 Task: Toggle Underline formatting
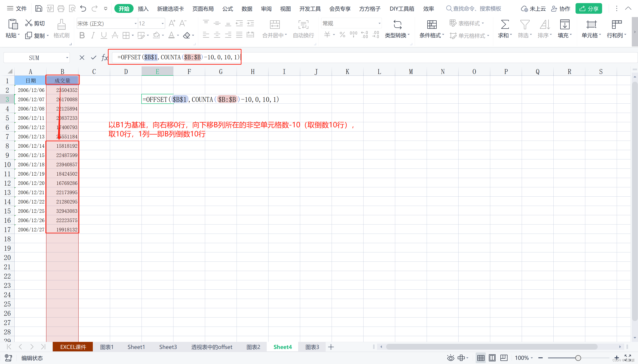point(103,35)
